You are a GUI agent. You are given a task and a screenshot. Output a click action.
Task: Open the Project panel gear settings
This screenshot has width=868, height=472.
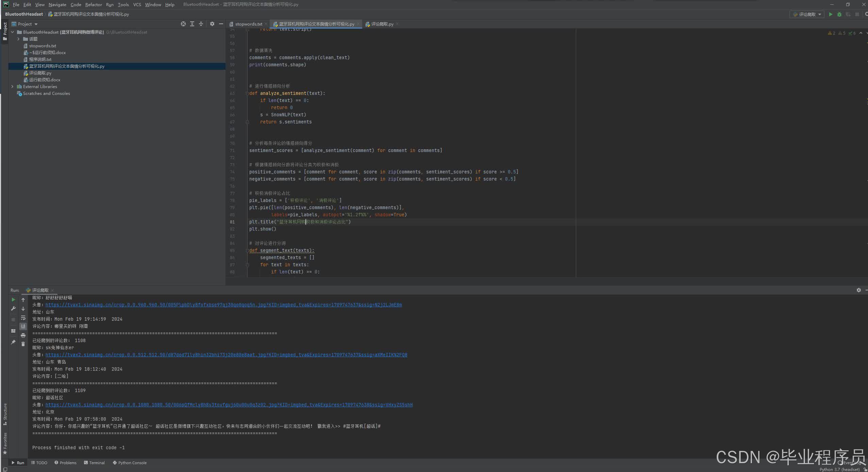coord(212,24)
